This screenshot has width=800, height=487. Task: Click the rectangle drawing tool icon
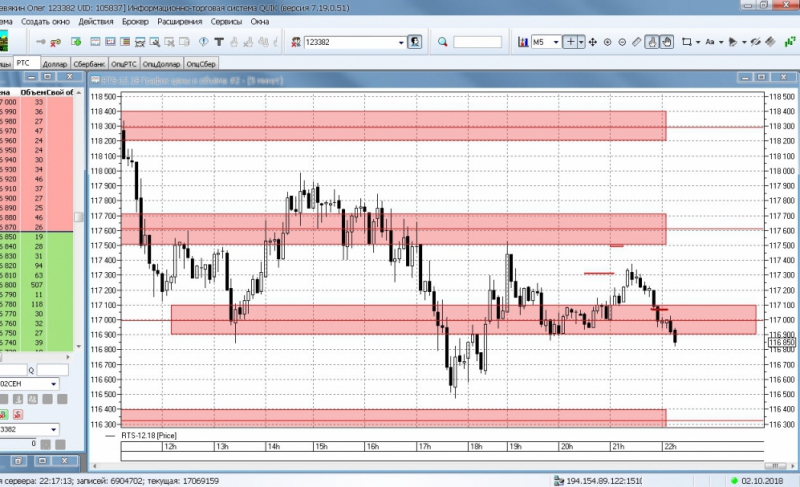(687, 42)
